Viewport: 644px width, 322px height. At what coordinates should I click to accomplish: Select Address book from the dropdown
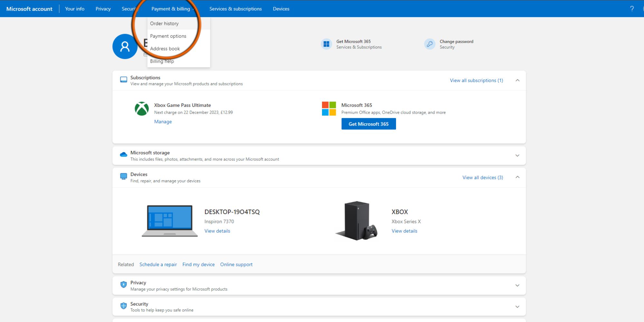click(x=179, y=49)
